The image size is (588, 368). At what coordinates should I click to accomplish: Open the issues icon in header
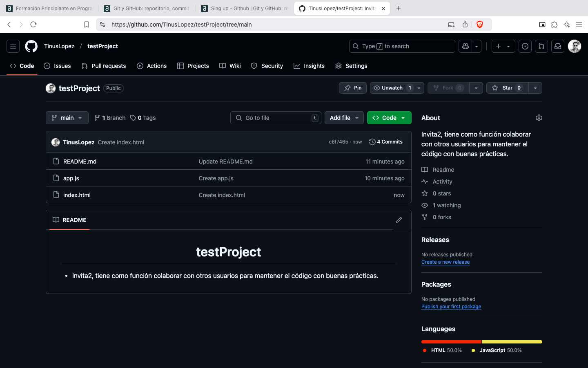[x=525, y=46]
